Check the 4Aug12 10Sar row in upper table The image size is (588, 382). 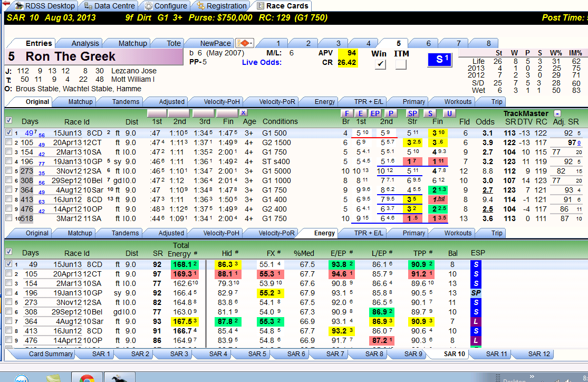(x=8, y=190)
